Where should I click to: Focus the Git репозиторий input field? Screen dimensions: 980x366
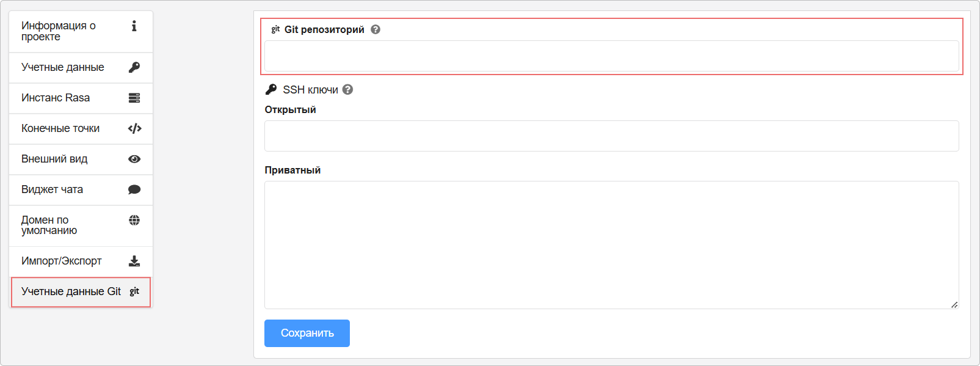tap(611, 56)
